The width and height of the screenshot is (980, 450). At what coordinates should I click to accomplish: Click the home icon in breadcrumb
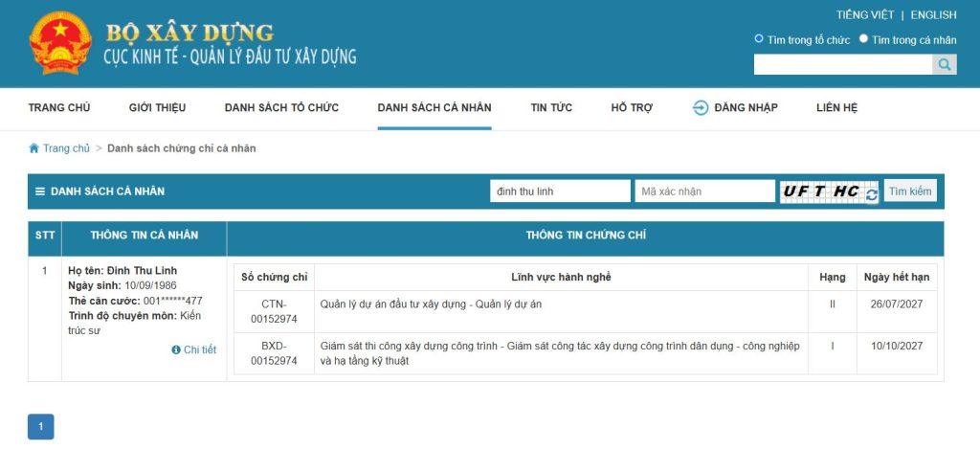(33, 148)
